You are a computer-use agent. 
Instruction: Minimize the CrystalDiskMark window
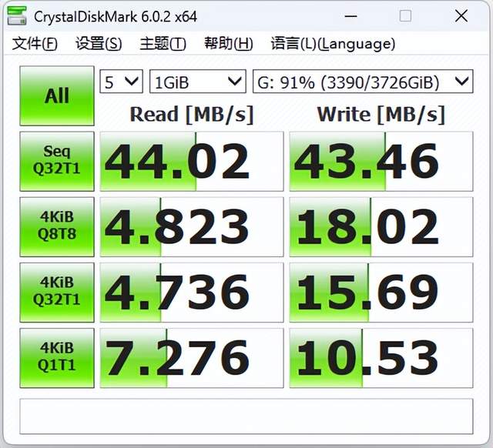(351, 16)
